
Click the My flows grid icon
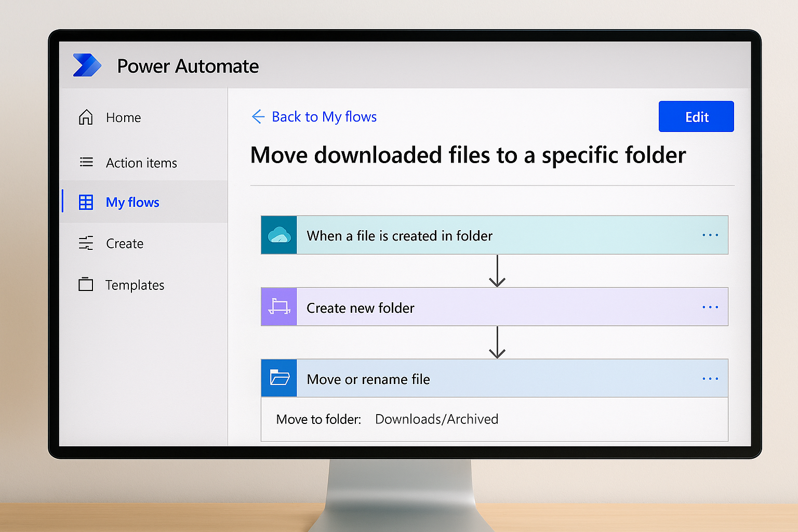click(x=86, y=202)
